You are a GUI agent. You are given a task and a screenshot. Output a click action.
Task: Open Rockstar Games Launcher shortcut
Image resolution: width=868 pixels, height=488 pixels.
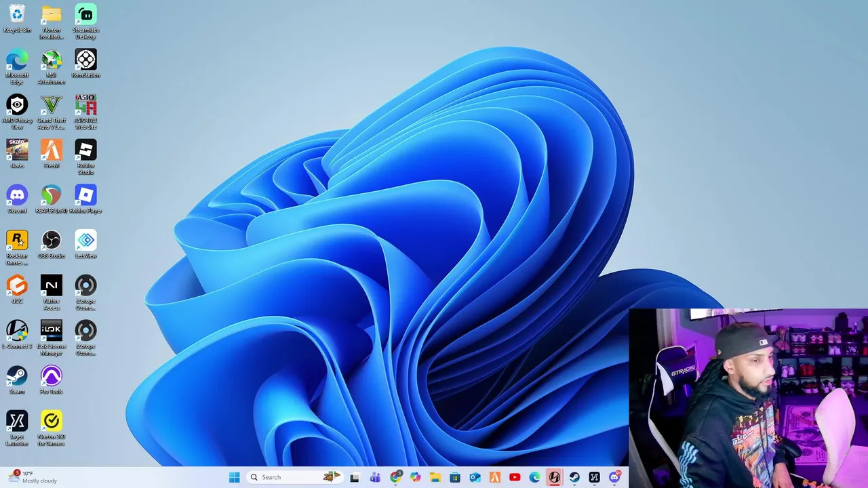(17, 248)
